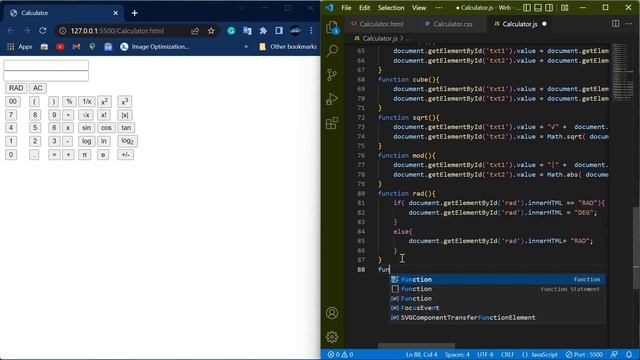640x360 pixels.
Task: Click the Split Editor Right icon
Action: (x=615, y=24)
